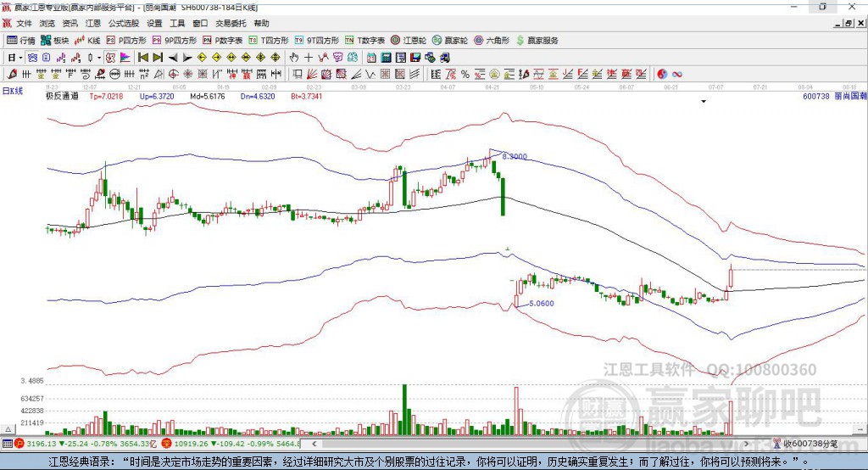Image resolution: width=868 pixels, height=470 pixels.
Task: Open the 交易委托 menu
Action: point(231,23)
